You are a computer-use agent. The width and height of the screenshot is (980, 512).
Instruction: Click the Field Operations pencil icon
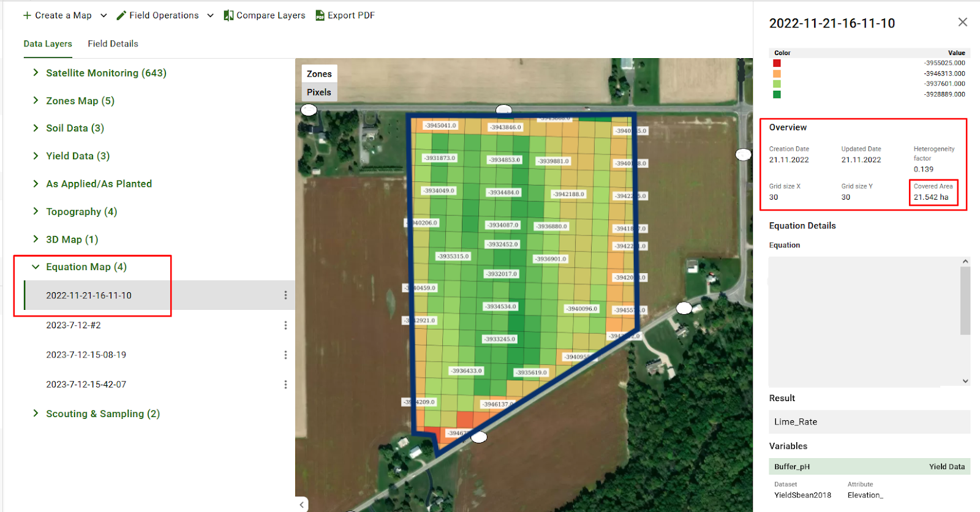click(121, 15)
